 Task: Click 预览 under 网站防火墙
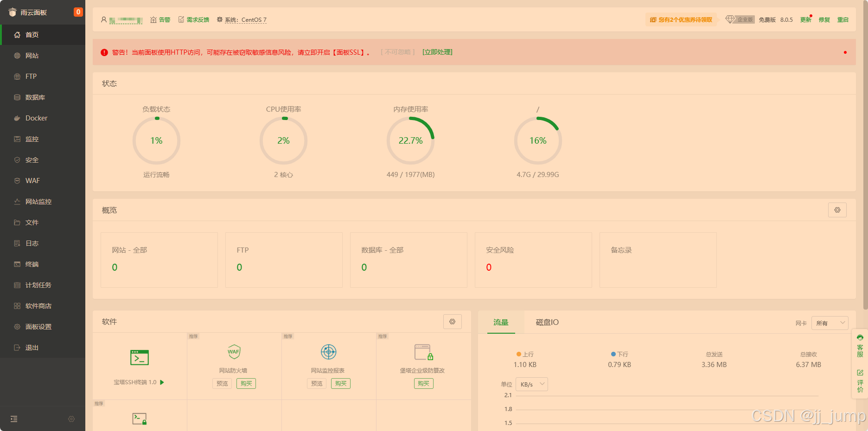coord(222,384)
